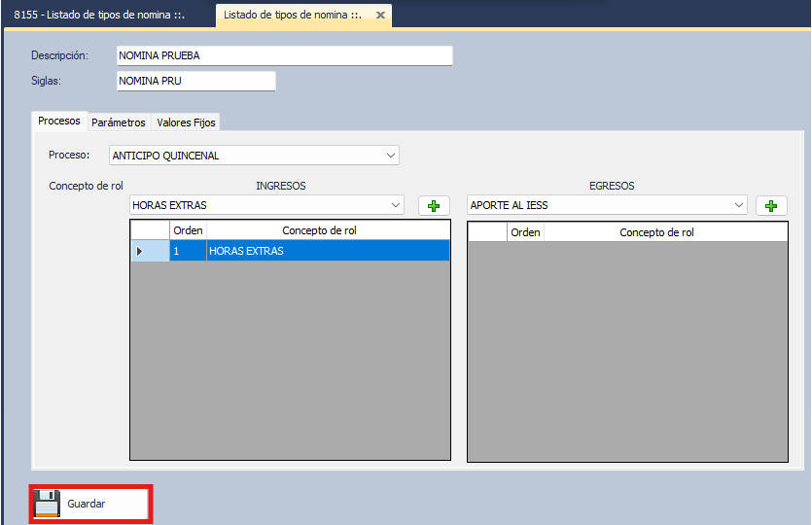Screen dimensions: 812x525
Task: Open the HORAS EXTRAS ingresos dropdown
Action: coord(395,205)
